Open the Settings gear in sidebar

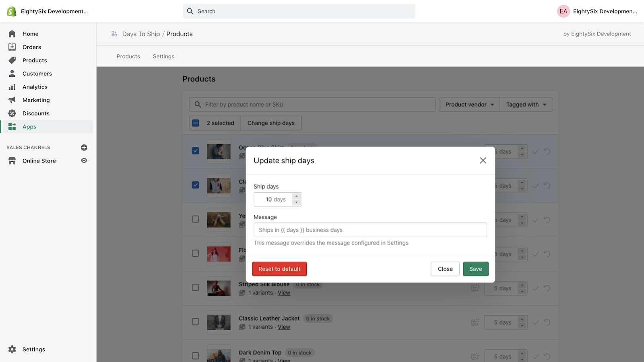coord(12,350)
